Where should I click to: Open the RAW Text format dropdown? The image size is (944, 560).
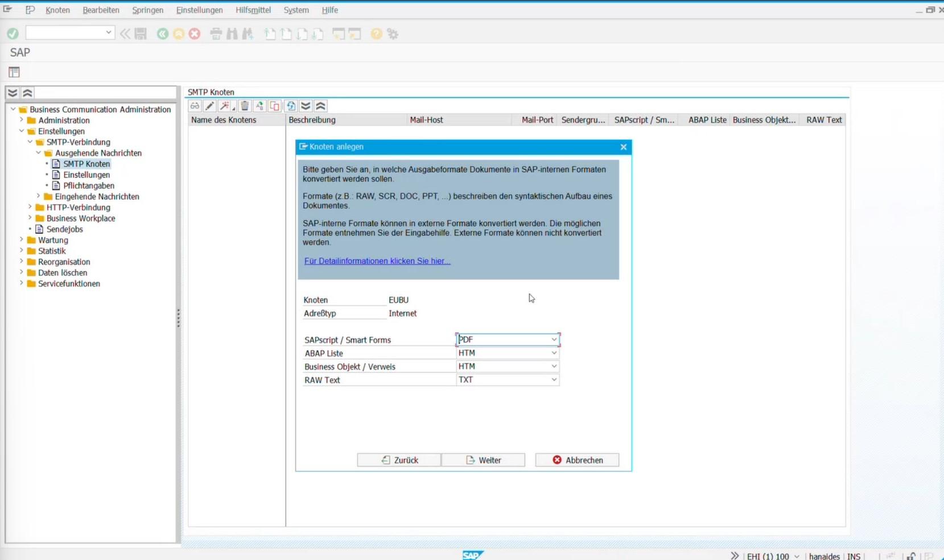tap(554, 380)
